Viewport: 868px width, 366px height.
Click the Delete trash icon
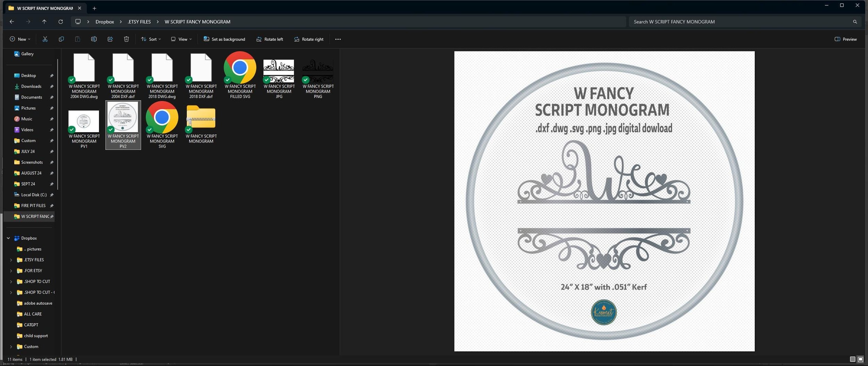point(126,39)
